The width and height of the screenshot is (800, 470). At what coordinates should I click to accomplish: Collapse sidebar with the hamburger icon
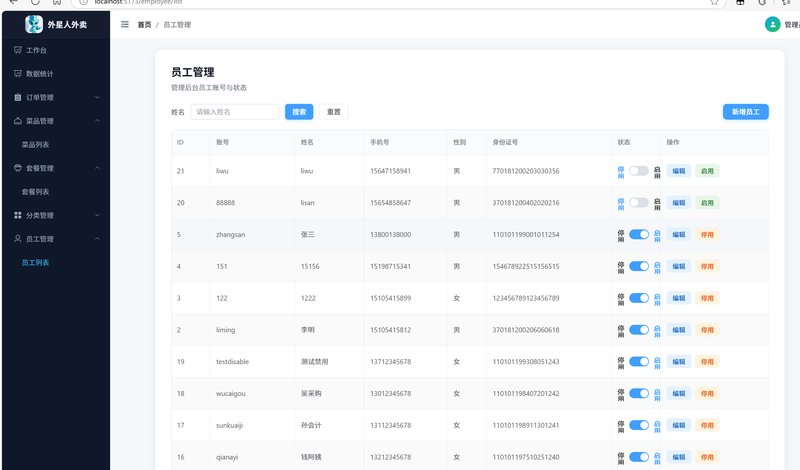click(x=125, y=24)
